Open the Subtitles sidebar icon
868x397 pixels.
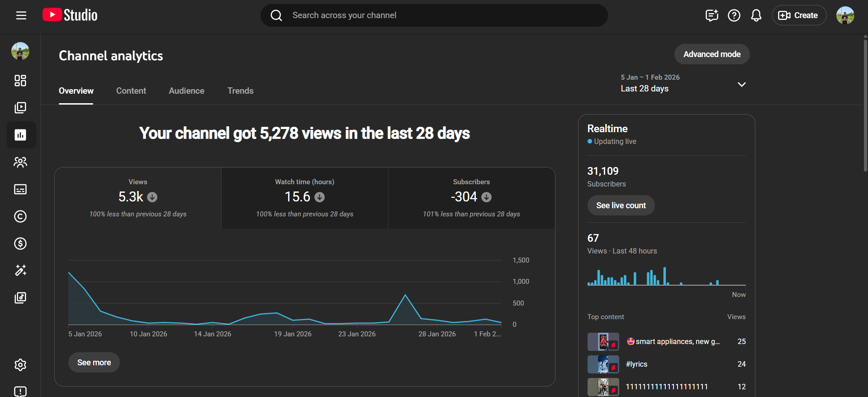(20, 189)
